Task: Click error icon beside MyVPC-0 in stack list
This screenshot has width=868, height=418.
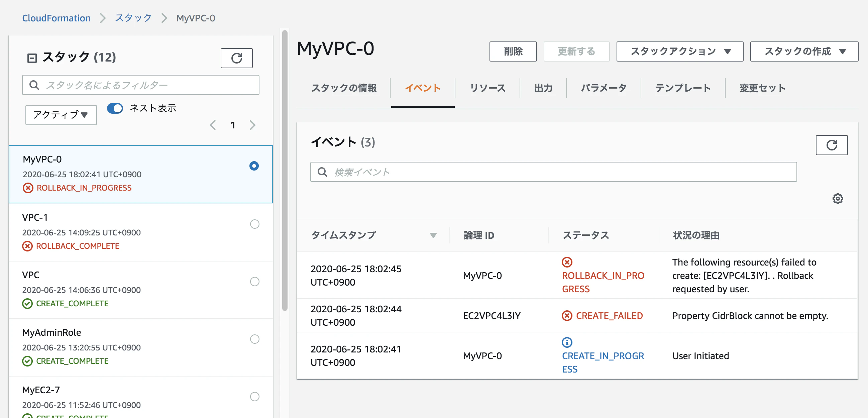Action: (x=28, y=188)
